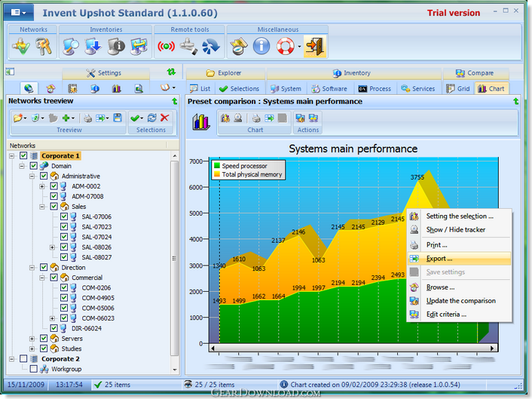Screen dimensions: 532x399
Task: Select Update the comparison
Action: pyautogui.click(x=459, y=301)
